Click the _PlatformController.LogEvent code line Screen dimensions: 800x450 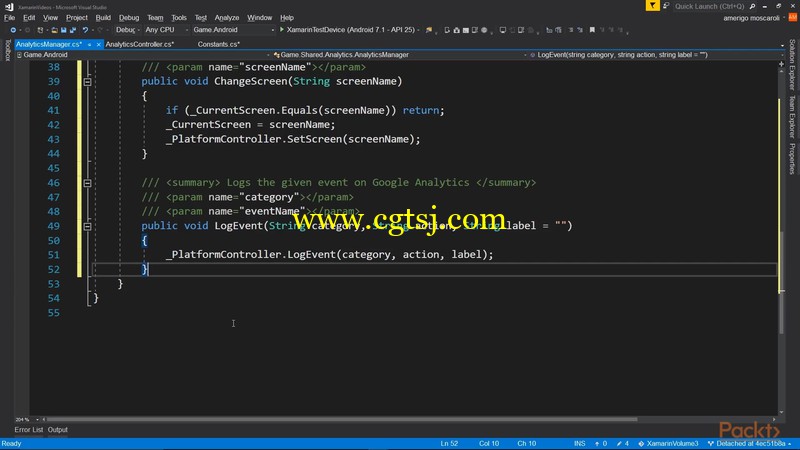coord(329,255)
